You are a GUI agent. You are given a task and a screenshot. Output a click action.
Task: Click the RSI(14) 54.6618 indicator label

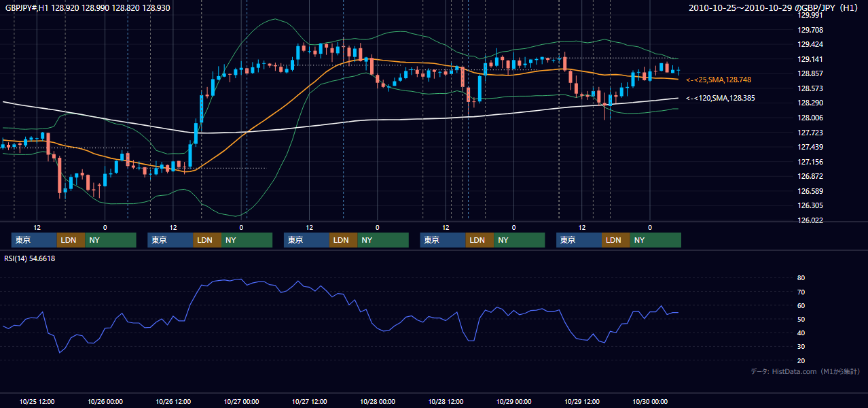pos(30,258)
